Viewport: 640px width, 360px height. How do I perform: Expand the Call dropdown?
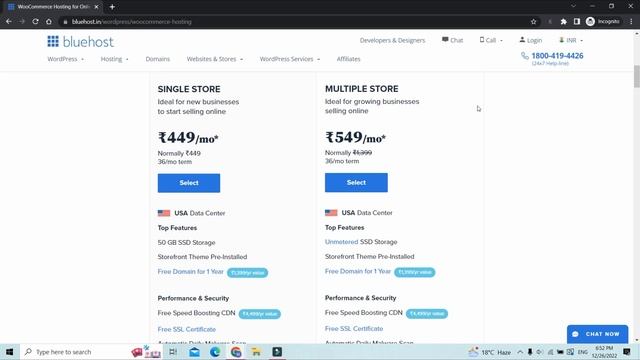pos(491,40)
